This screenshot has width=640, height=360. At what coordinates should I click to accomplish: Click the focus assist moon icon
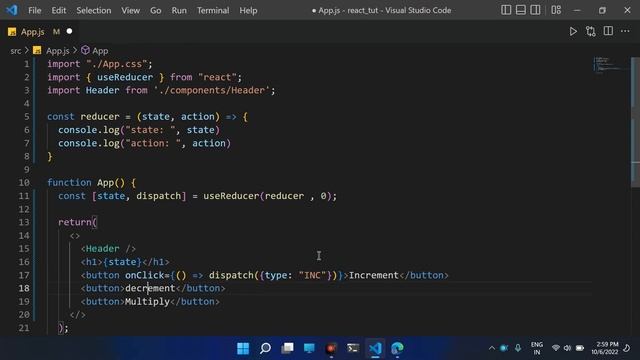click(627, 348)
